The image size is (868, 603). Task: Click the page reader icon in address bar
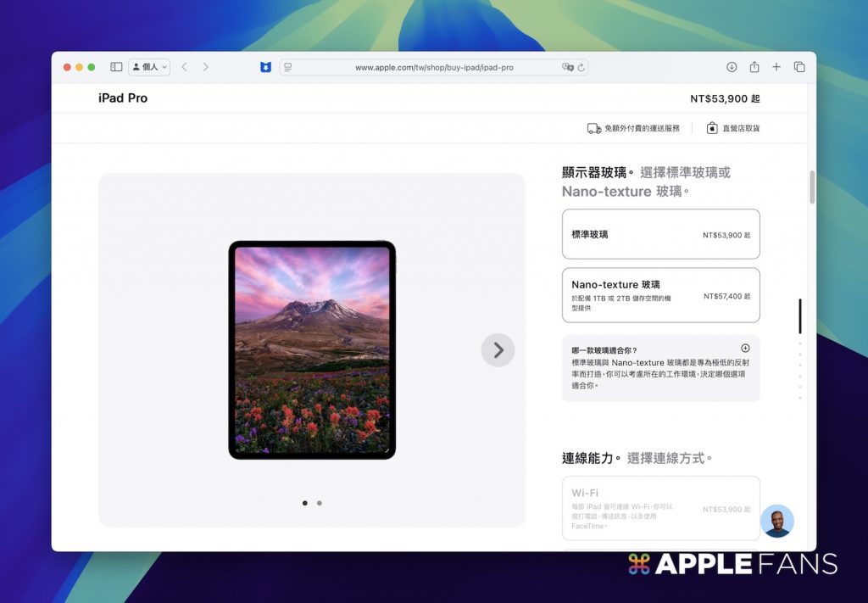[288, 67]
